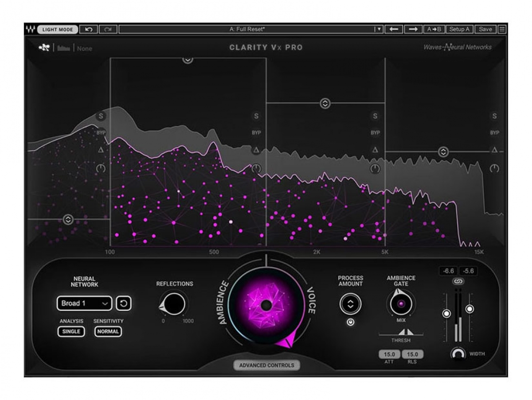Click the knob icon in the low-mid band
Image resolution: width=532 pixels, height=400 pixels.
pyautogui.click(x=256, y=168)
